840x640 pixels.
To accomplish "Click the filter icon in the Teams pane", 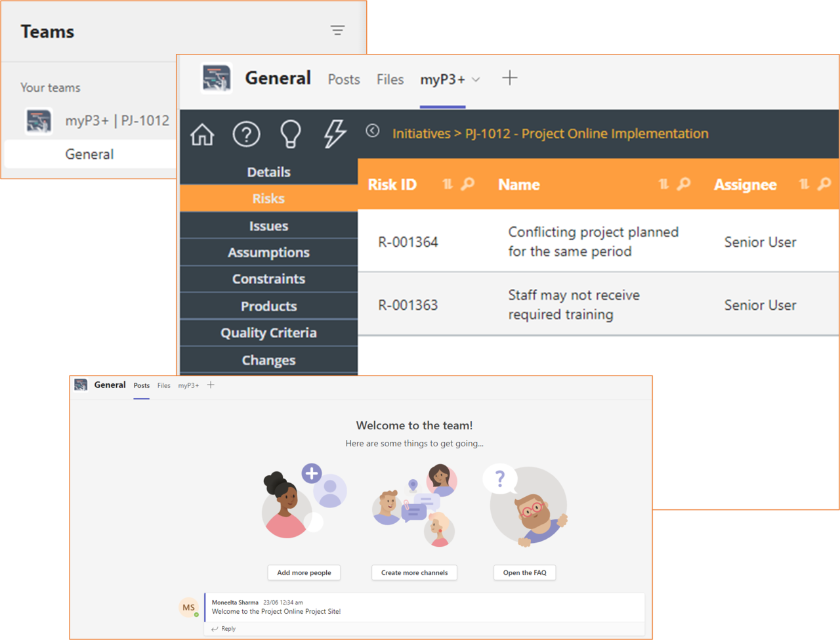I will tap(337, 30).
